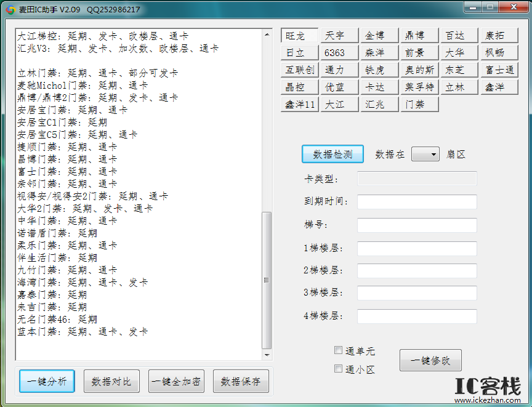532x407 pixels.
Task: Click the 数据保存 button
Action: tap(241, 382)
